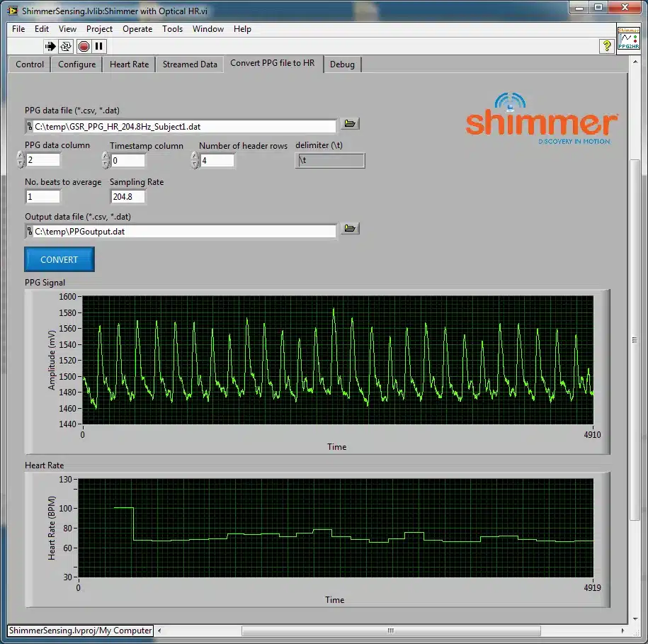This screenshot has height=644, width=648.
Task: Switch to the Heart Rate tab
Action: pyautogui.click(x=129, y=64)
